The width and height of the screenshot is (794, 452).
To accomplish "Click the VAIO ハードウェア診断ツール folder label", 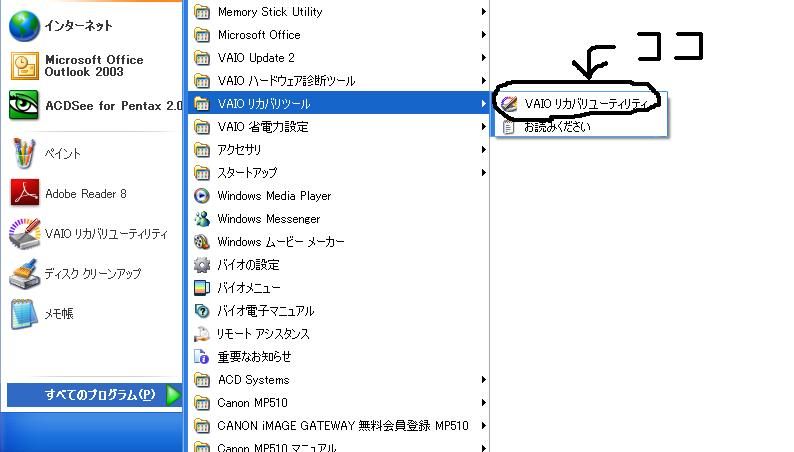I will click(x=286, y=81).
